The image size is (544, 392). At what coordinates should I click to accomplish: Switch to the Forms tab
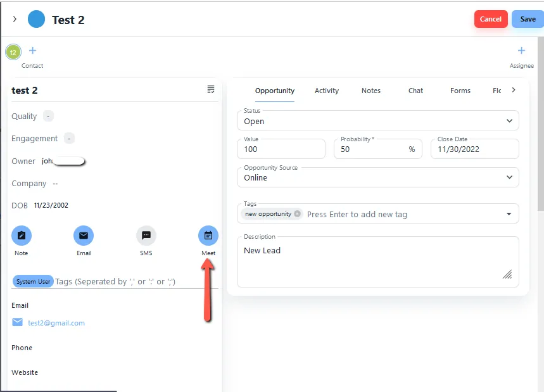click(460, 91)
